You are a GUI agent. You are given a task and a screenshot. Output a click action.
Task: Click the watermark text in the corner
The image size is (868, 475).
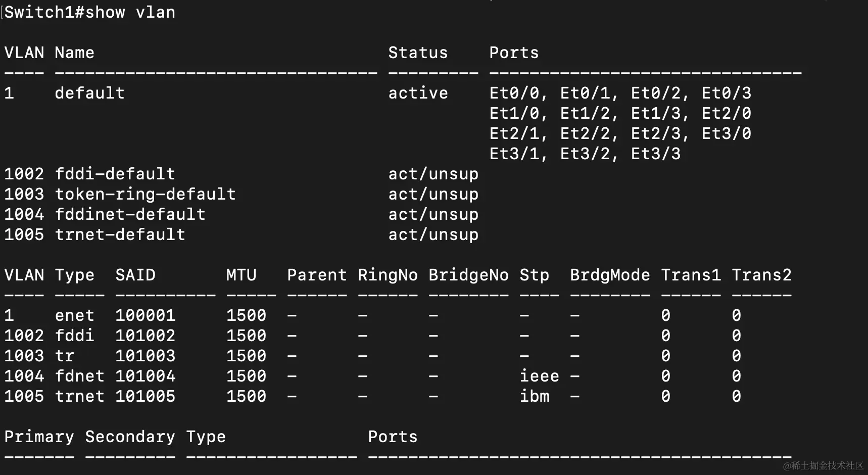(824, 465)
